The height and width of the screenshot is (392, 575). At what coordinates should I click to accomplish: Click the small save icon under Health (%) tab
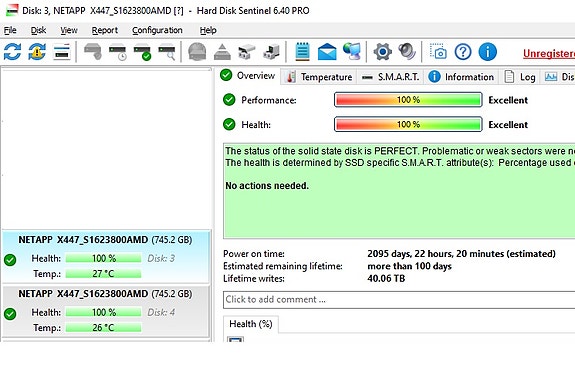click(235, 340)
